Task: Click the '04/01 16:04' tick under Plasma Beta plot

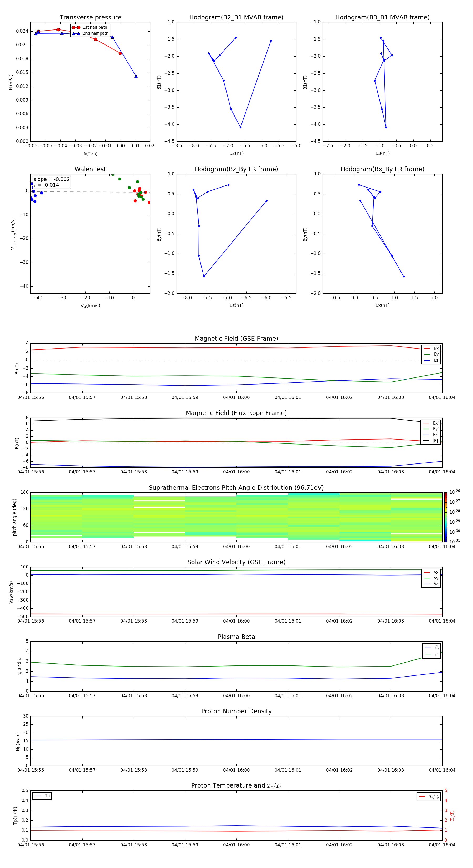Action: [x=442, y=695]
